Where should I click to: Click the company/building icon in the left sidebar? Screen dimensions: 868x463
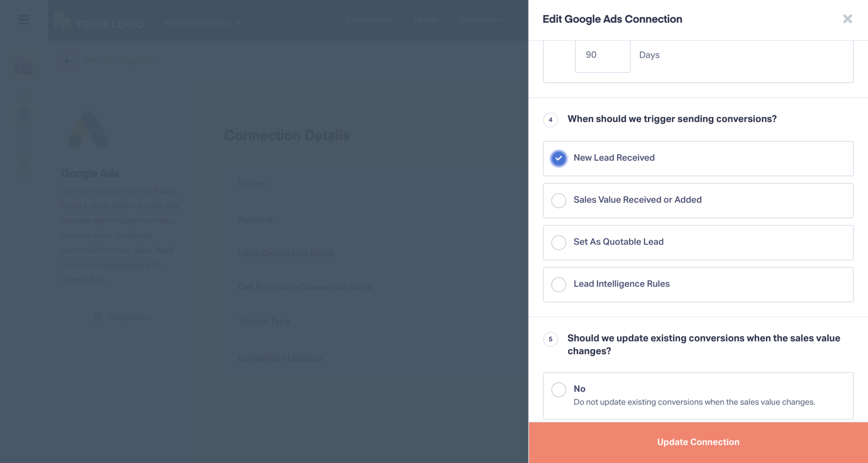(23, 65)
